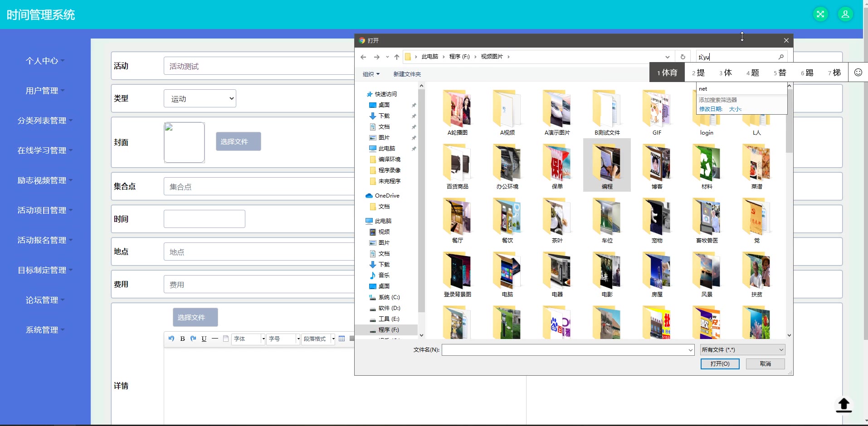Click the 时间 input field
868x426 pixels.
pos(205,219)
